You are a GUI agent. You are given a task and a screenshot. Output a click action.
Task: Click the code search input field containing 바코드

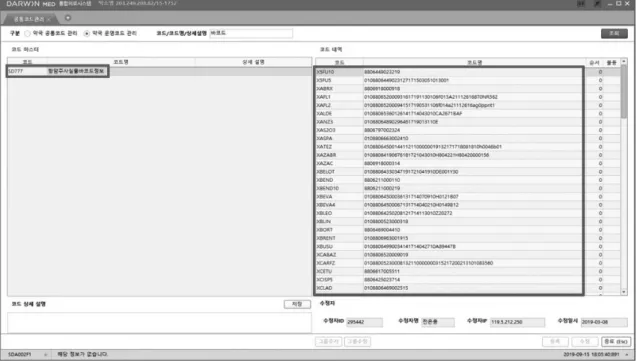coord(251,33)
